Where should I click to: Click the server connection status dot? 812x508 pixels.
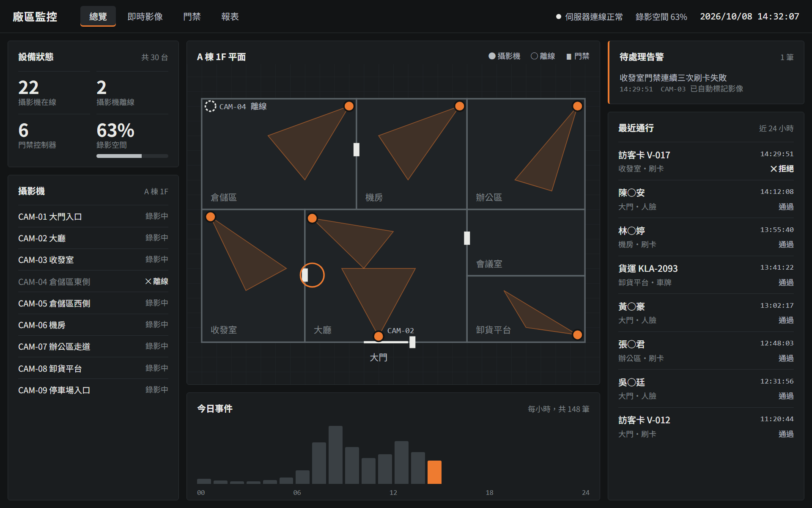pyautogui.click(x=558, y=17)
